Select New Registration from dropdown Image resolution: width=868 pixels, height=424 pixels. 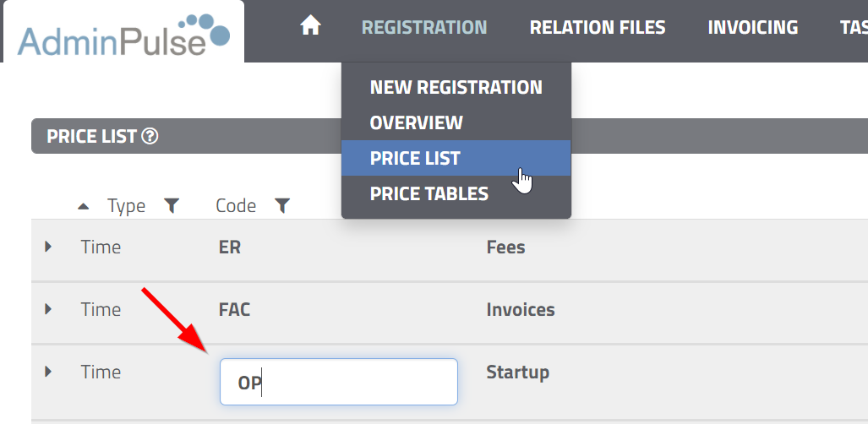(456, 88)
